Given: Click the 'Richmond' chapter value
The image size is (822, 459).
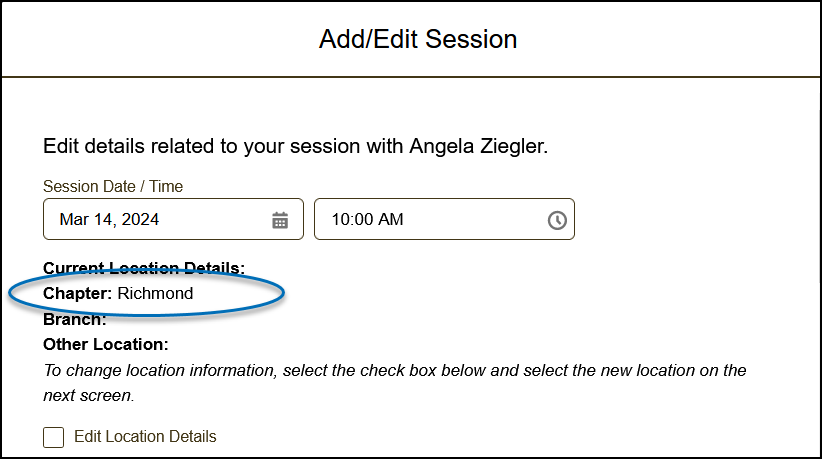Looking at the screenshot, I should 155,294.
